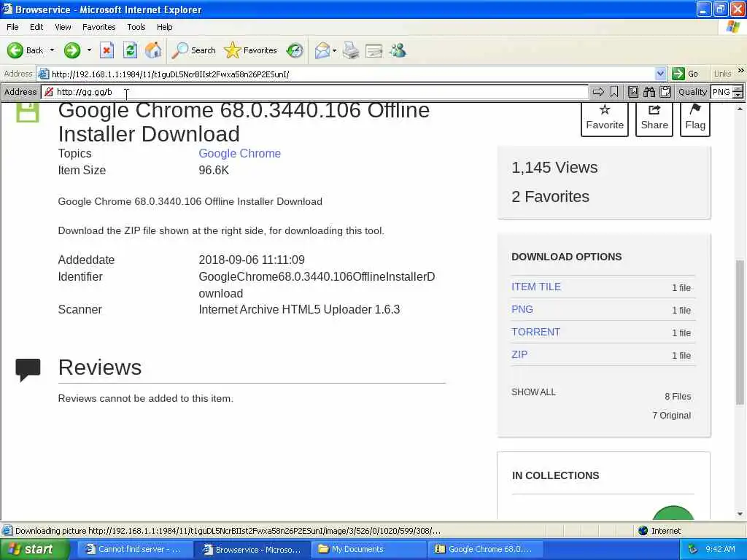Click the Browservice find binoculars icon
This screenshot has width=747, height=560.
tap(649, 92)
